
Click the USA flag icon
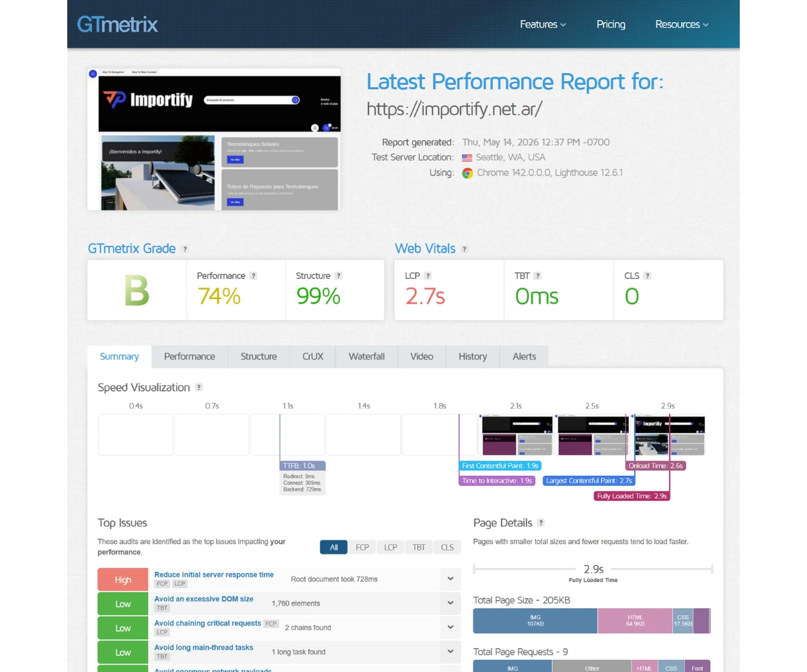[467, 157]
